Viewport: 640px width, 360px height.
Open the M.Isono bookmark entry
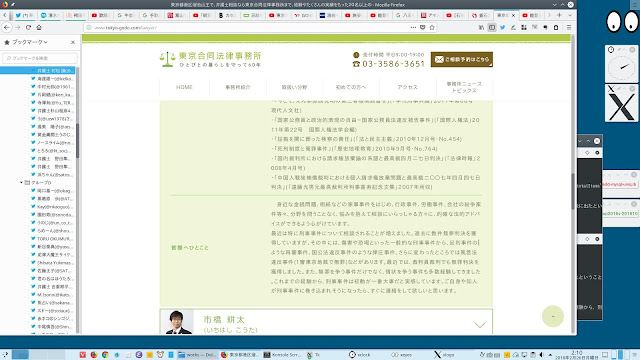54,295
